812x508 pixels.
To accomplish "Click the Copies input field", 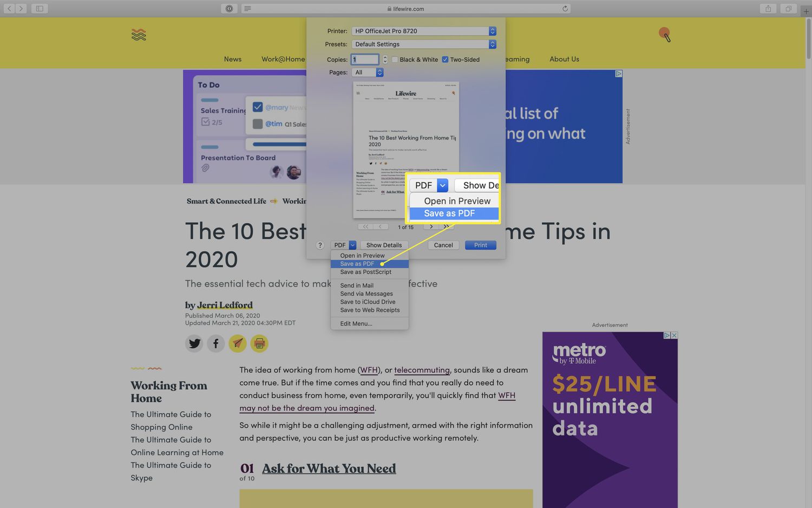I will point(365,60).
